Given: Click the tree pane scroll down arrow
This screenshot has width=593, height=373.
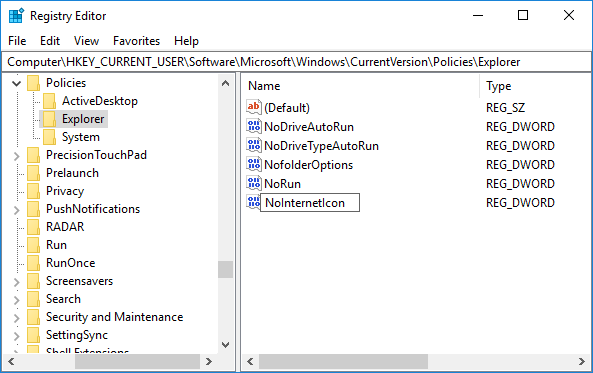Looking at the screenshot, I should coord(225,345).
